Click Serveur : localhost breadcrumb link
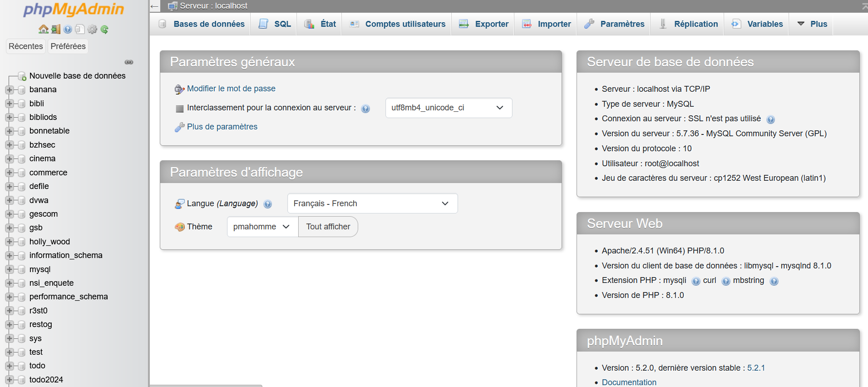868x387 pixels. tap(214, 6)
